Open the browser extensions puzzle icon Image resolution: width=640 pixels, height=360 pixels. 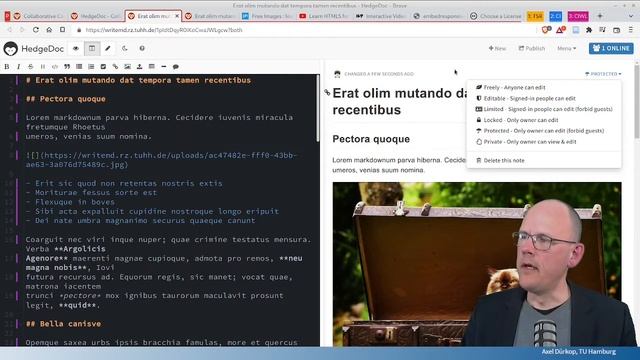[x=589, y=30]
